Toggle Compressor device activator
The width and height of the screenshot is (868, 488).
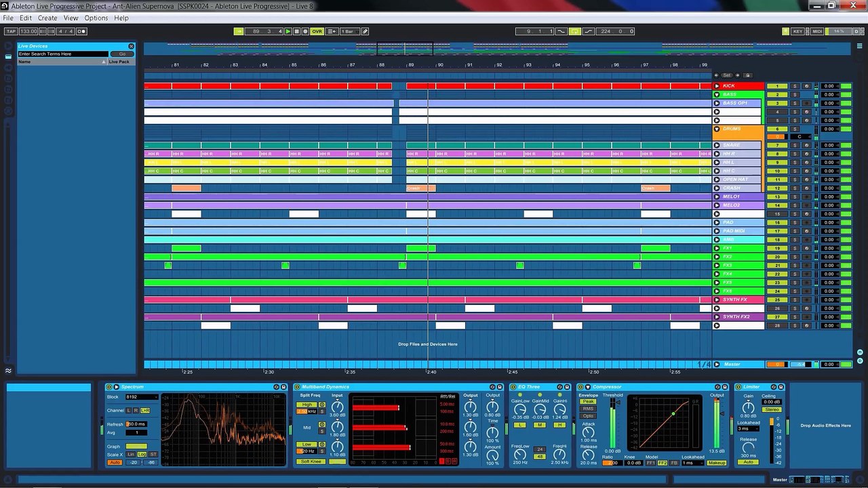(580, 387)
